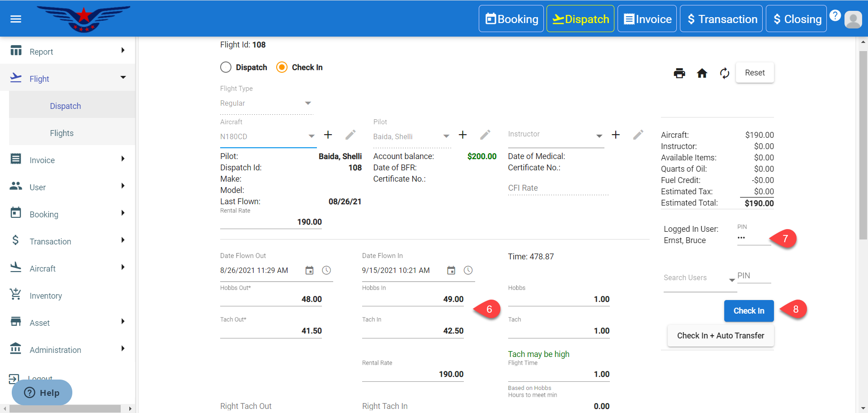This screenshot has height=413, width=868.
Task: Open calendar picker for Date Flown Out
Action: (309, 271)
